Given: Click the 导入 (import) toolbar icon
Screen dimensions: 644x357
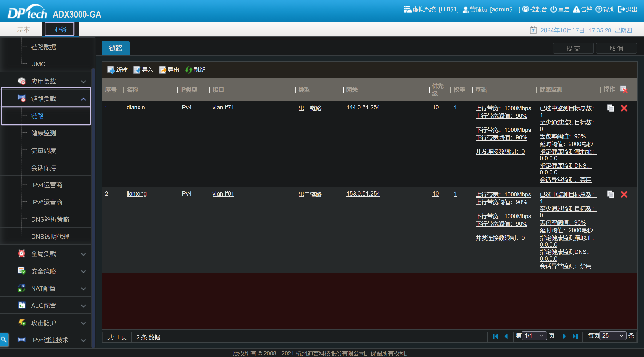Looking at the screenshot, I should click(137, 70).
